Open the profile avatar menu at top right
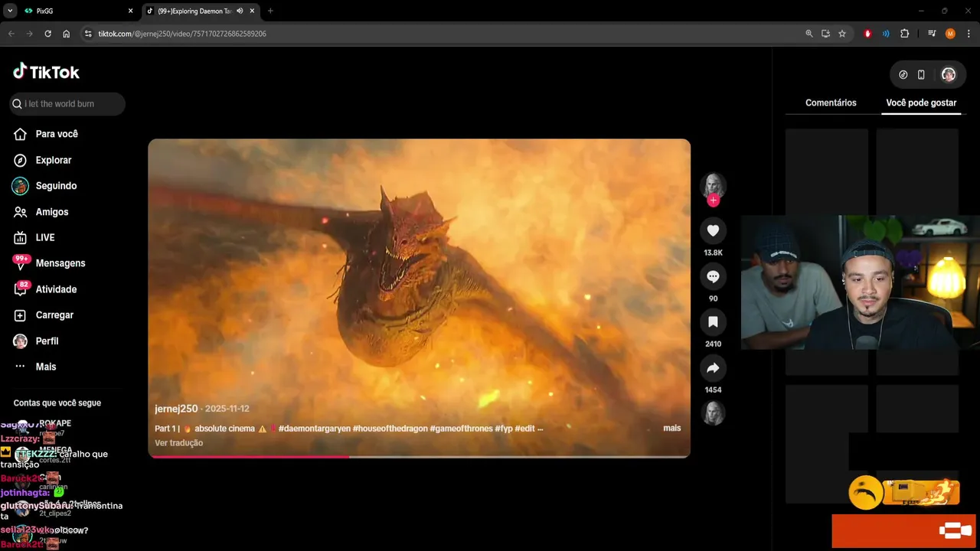The image size is (980, 551). [948, 74]
